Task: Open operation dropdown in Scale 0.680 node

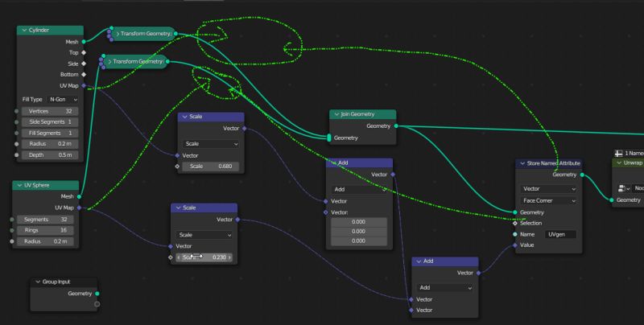Action: point(211,144)
